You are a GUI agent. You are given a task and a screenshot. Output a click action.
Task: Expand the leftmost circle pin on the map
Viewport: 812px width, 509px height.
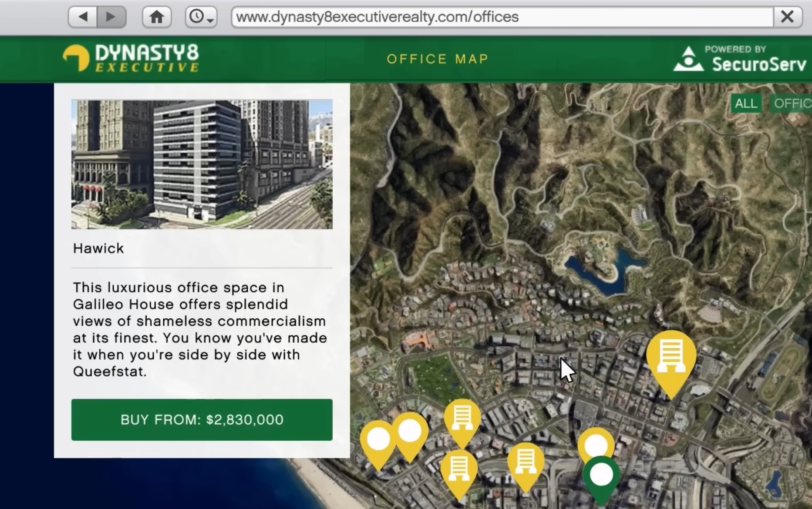tap(378, 437)
